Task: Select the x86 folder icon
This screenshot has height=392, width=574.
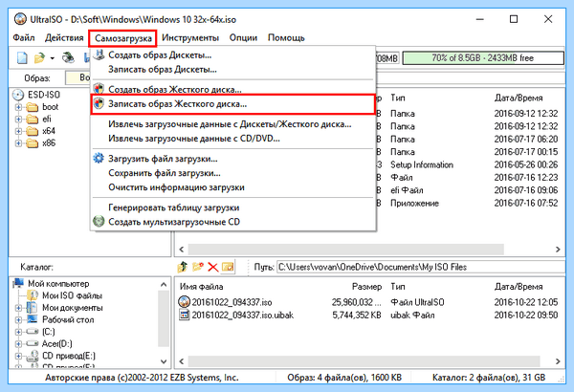Action: [33, 143]
